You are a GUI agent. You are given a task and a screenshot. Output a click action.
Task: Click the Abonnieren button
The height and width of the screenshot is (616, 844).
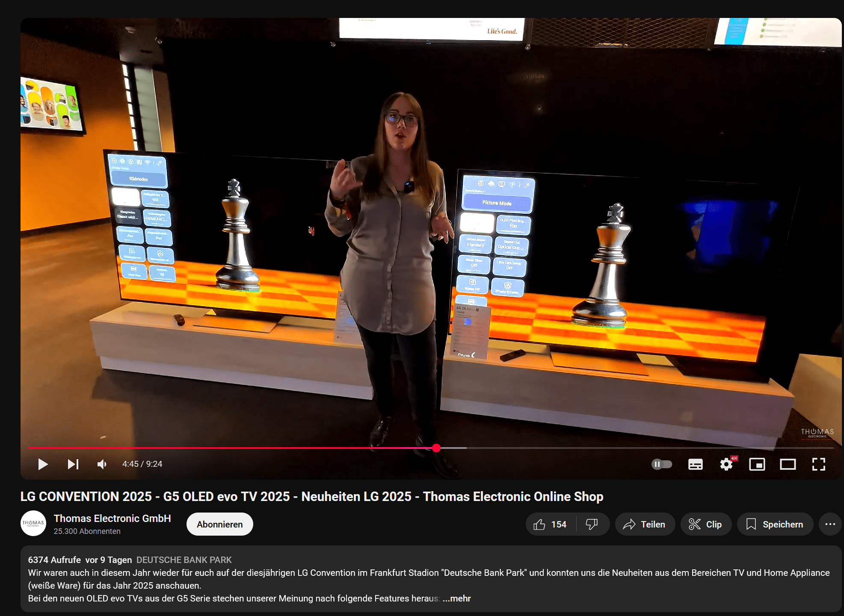point(219,524)
